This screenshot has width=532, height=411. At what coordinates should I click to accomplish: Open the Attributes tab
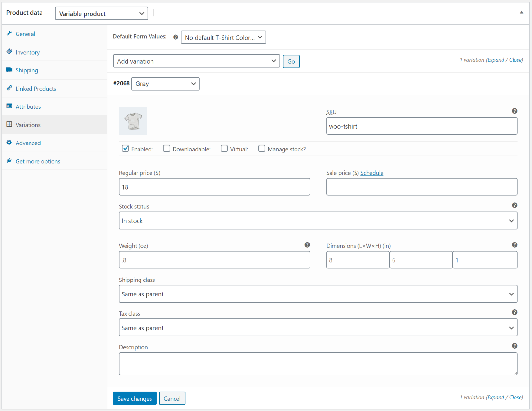click(x=28, y=107)
